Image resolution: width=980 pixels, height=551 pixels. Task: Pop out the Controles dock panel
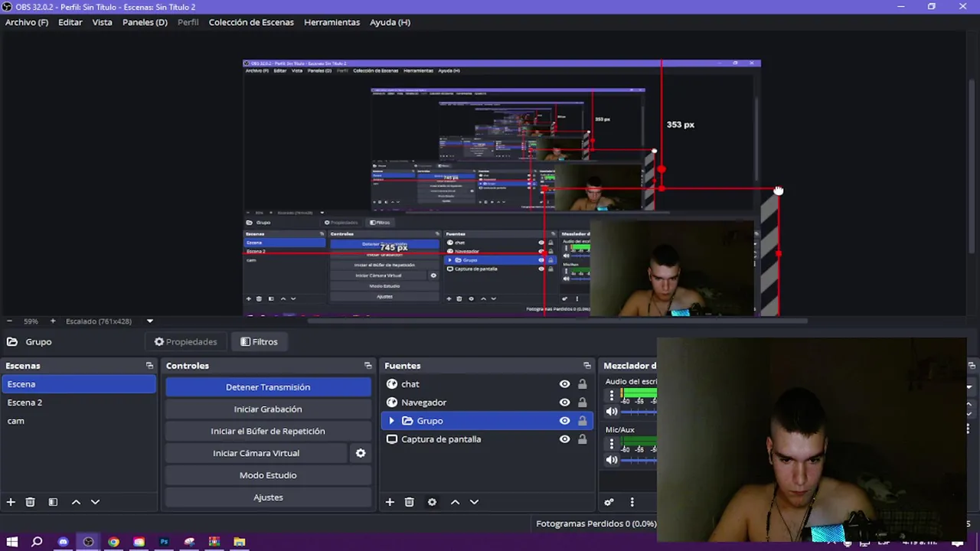tap(367, 366)
